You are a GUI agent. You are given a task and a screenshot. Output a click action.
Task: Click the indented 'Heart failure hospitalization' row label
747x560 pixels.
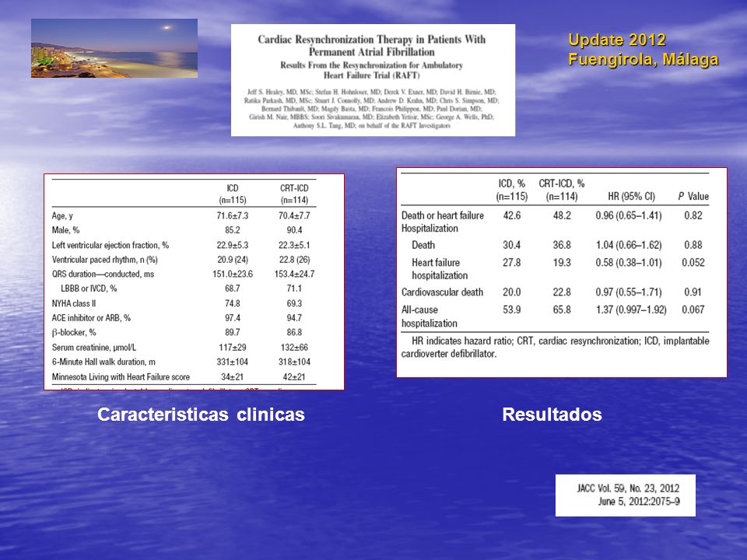point(440,269)
